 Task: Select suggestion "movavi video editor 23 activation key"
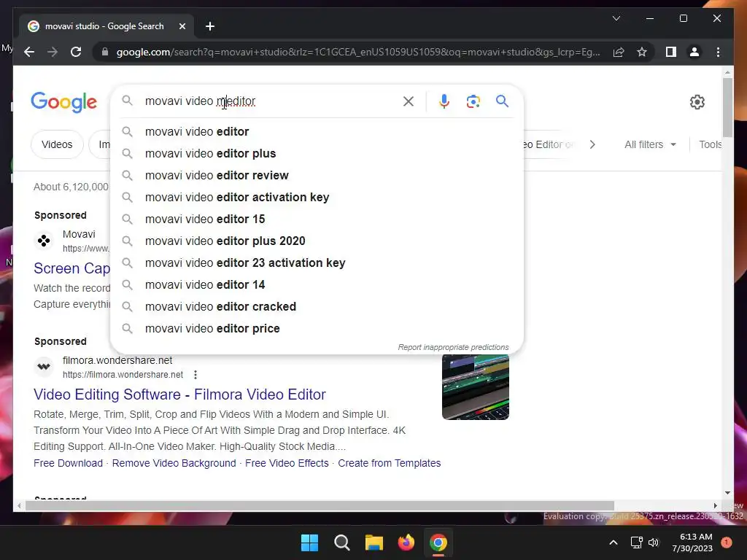click(317, 262)
